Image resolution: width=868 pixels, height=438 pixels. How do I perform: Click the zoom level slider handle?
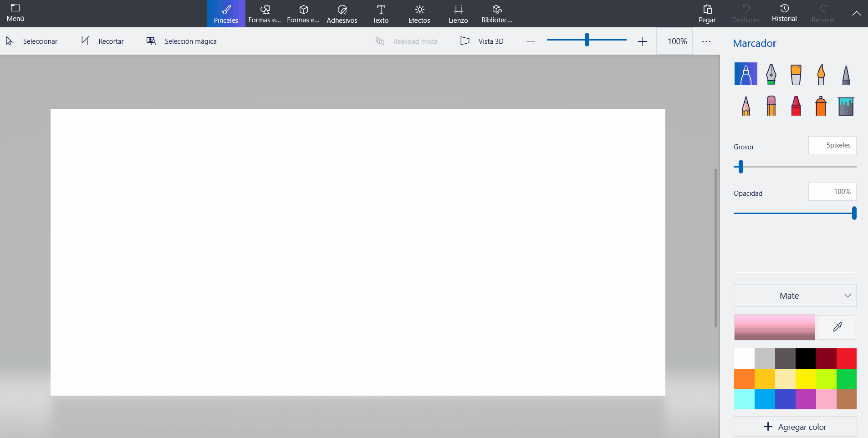[587, 40]
